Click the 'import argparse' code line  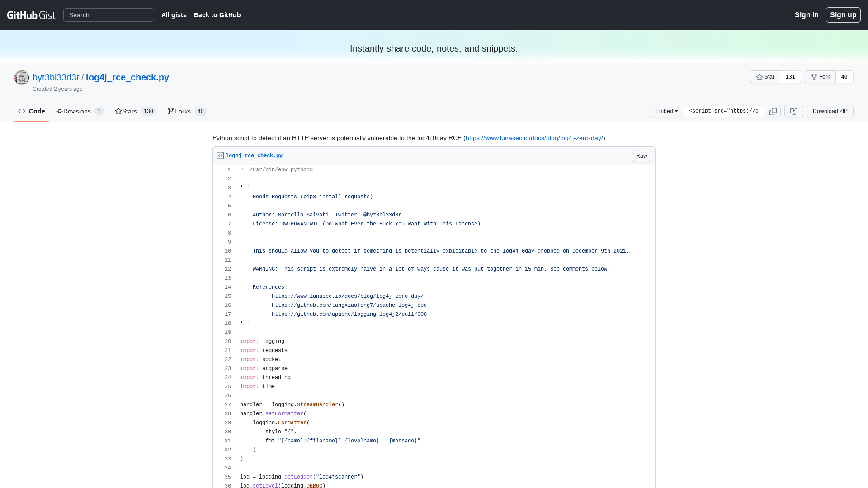[x=264, y=369]
